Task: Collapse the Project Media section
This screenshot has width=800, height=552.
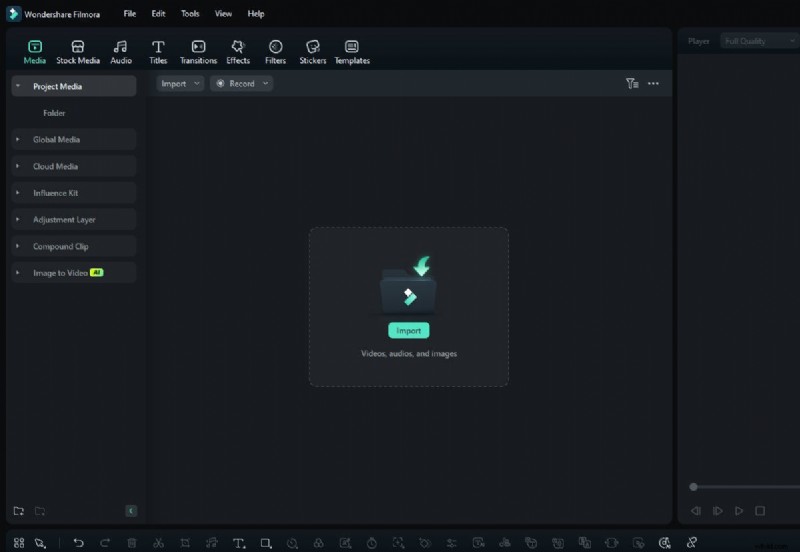Action: (18, 86)
